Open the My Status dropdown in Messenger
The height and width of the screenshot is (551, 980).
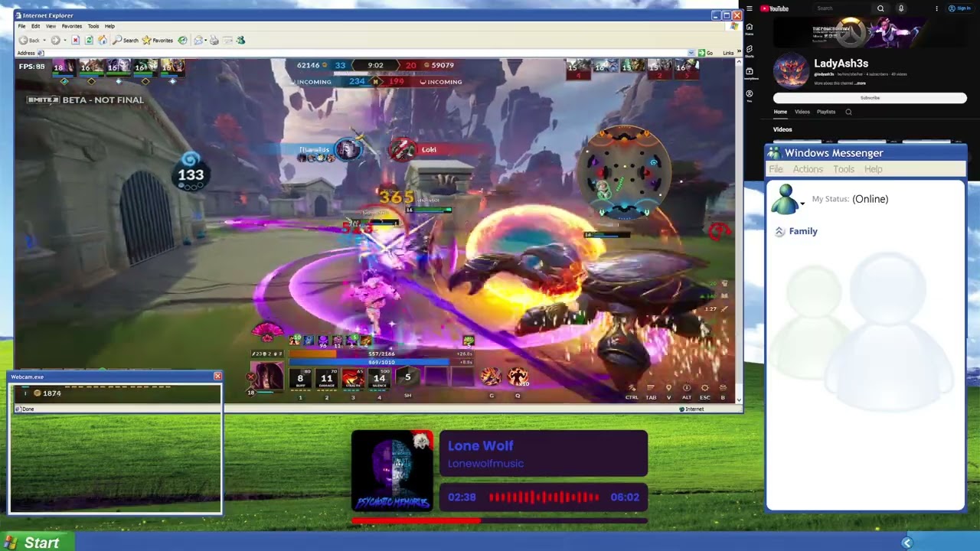click(x=802, y=203)
